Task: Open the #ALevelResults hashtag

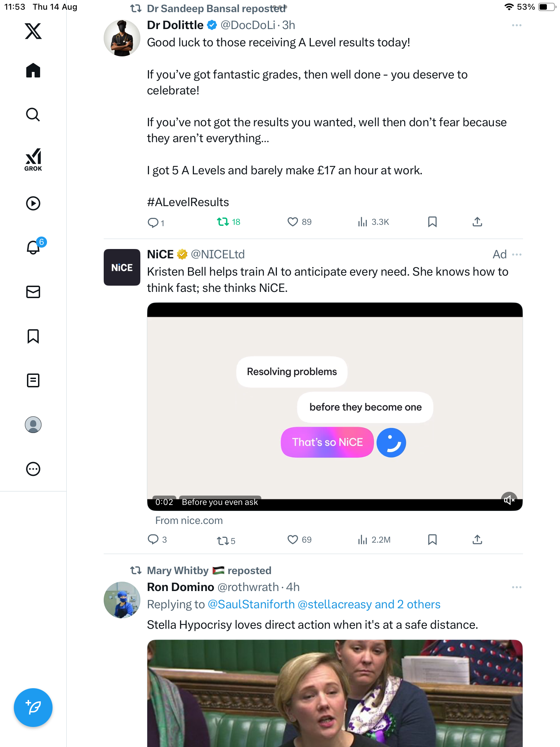Action: (x=188, y=202)
